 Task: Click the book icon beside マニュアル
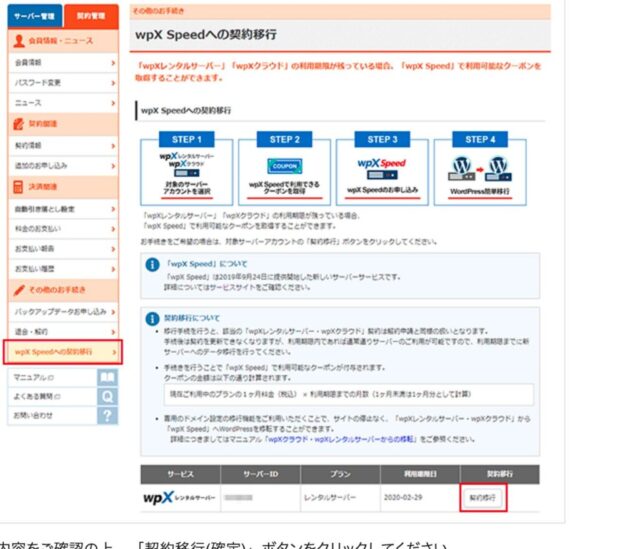pyautogui.click(x=107, y=377)
